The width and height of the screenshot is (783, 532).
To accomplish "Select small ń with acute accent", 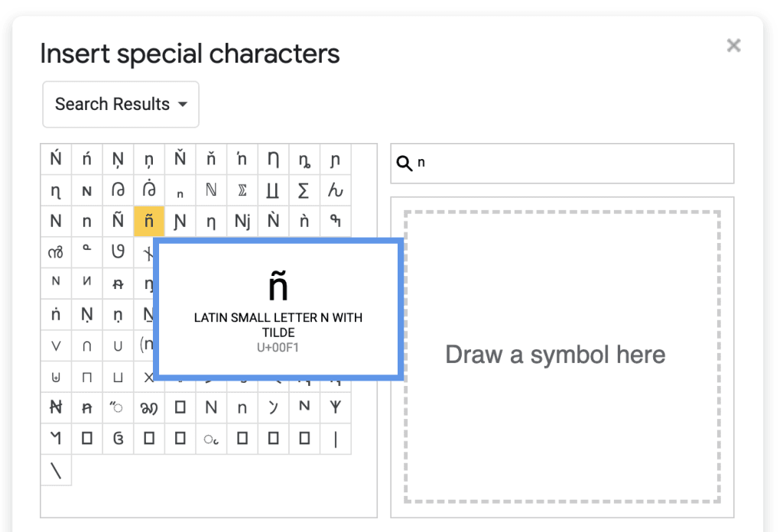I will (x=86, y=160).
